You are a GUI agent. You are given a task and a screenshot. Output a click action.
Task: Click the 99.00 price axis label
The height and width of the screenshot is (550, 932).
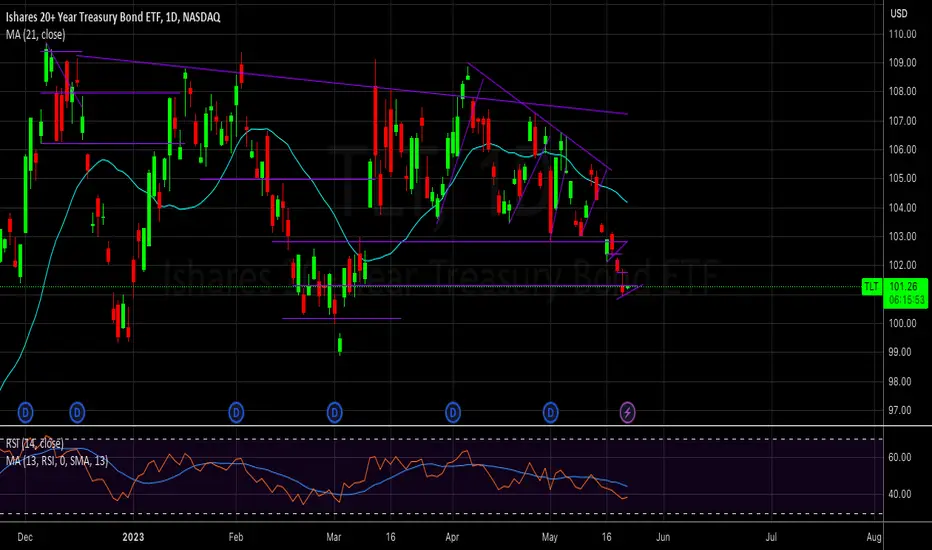pyautogui.click(x=900, y=352)
